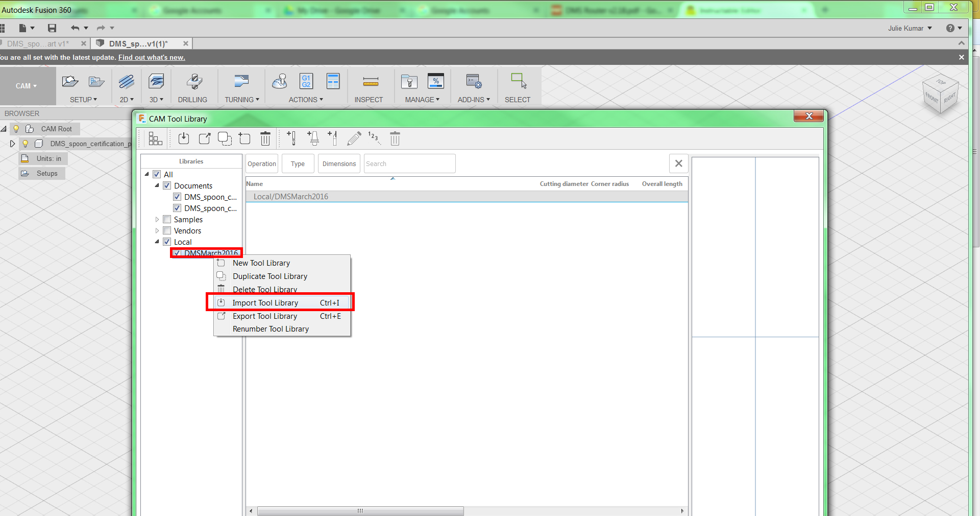
Task: Click the New Turning Tool icon
Action: click(333, 138)
